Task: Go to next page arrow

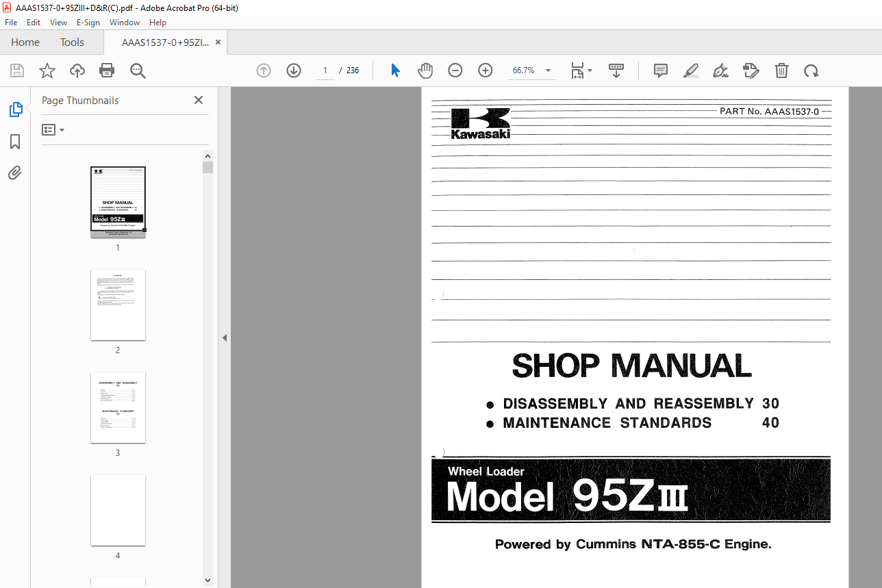Action: (294, 71)
